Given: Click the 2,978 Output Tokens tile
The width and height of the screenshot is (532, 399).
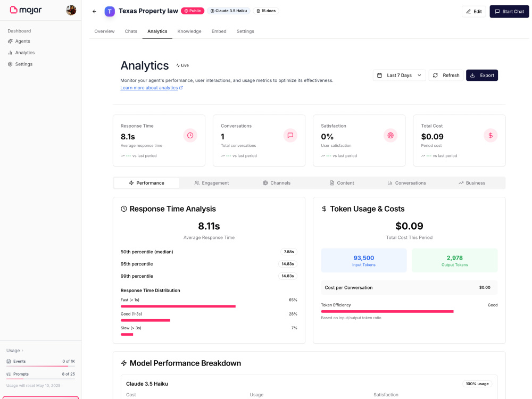Looking at the screenshot, I should point(455,260).
